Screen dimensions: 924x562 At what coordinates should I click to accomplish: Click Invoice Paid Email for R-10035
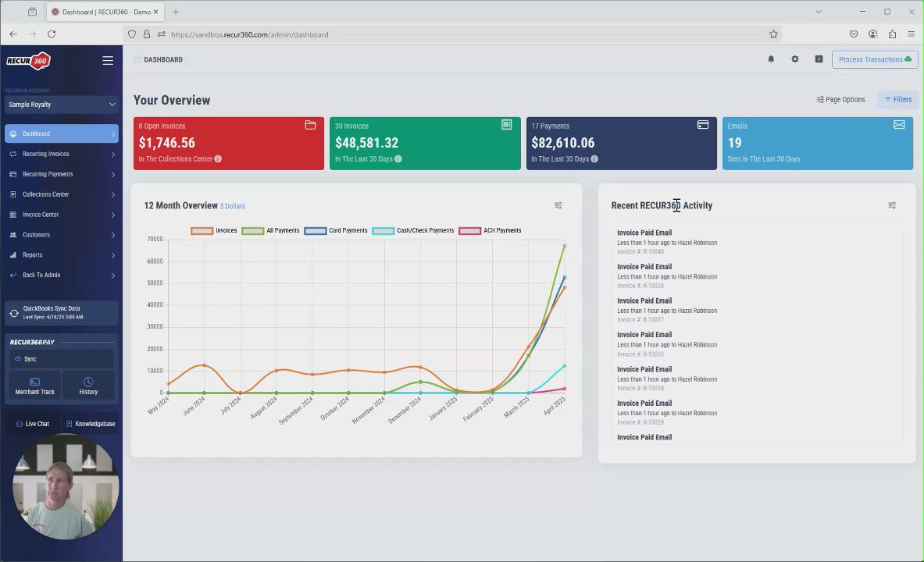(644, 335)
